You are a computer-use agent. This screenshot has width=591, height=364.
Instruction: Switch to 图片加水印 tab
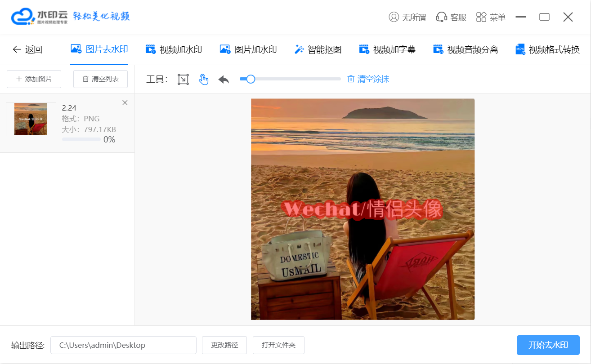248,49
